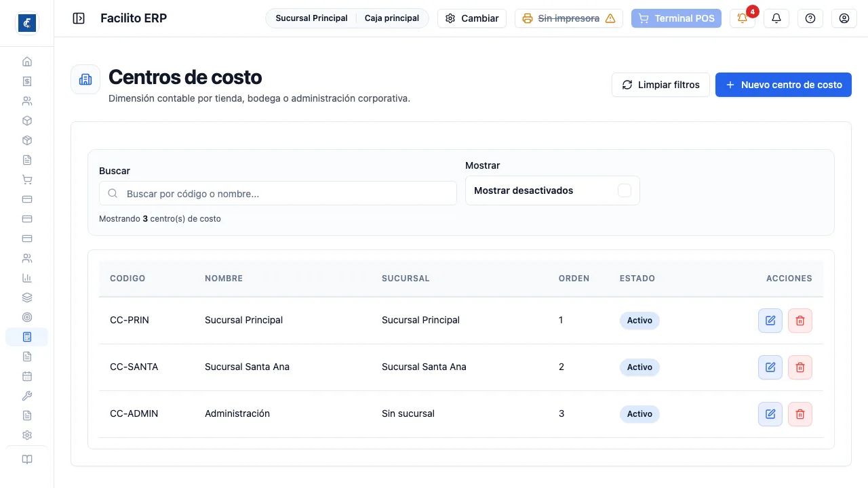Select the Administración name cell

point(237,413)
